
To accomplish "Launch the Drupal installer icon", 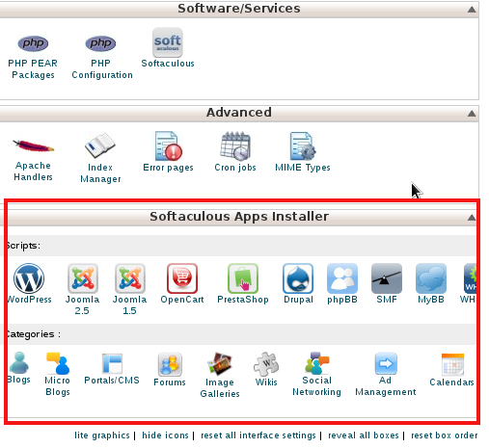I will point(298,278).
